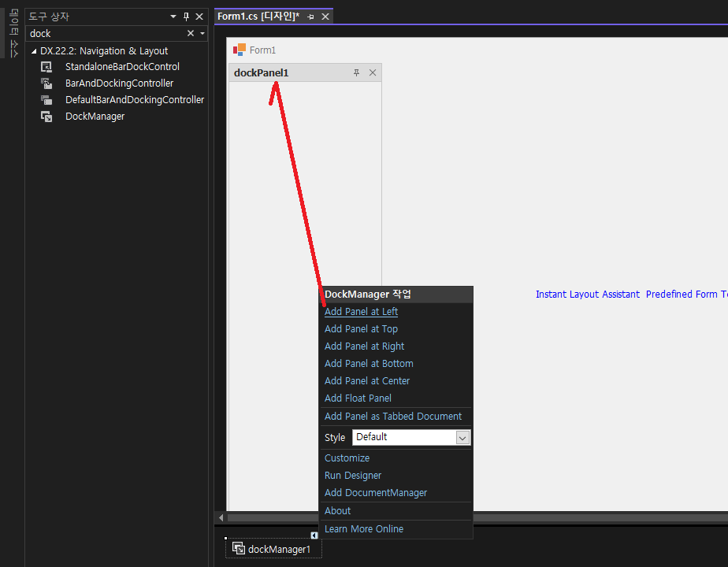The height and width of the screenshot is (567, 728).
Task: Select DockManager in the toolbox list
Action: [95, 117]
